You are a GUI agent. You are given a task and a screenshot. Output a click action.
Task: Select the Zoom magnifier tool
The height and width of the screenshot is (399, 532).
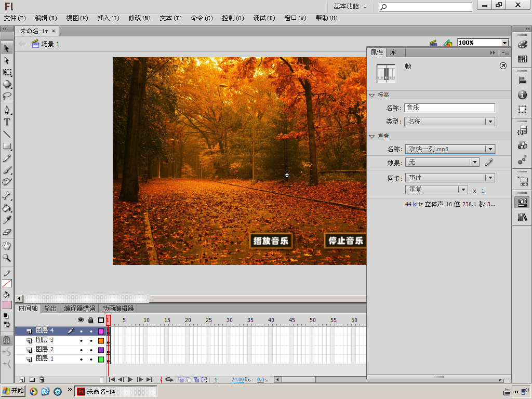click(6, 258)
